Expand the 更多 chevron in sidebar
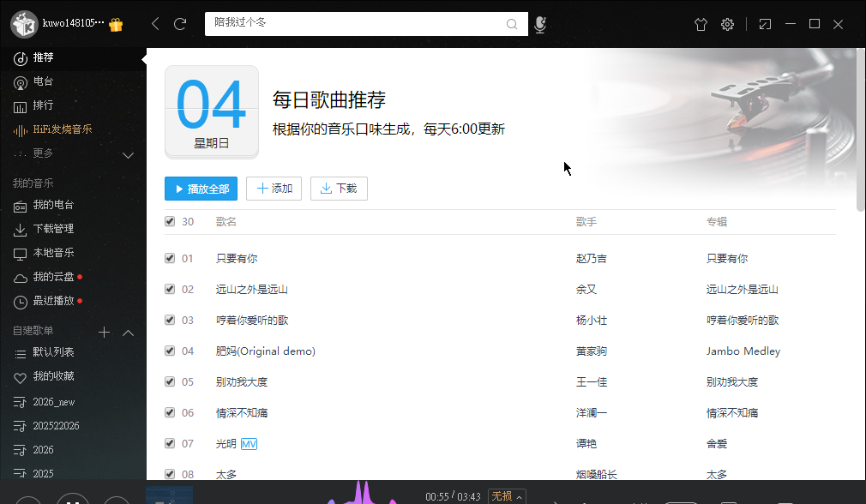The height and width of the screenshot is (504, 866). (129, 155)
